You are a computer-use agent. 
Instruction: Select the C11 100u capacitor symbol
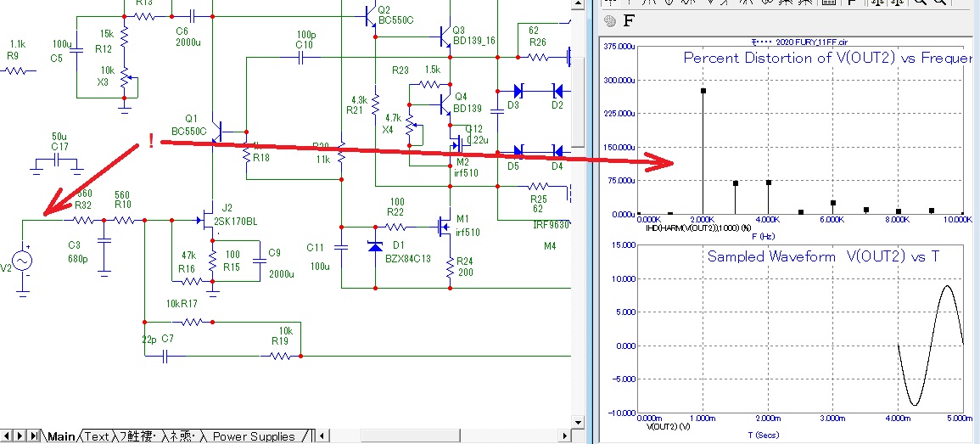coord(341,248)
